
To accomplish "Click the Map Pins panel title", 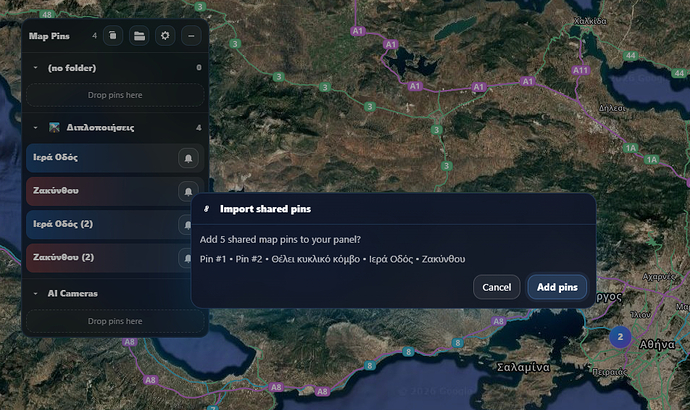I will [49, 36].
